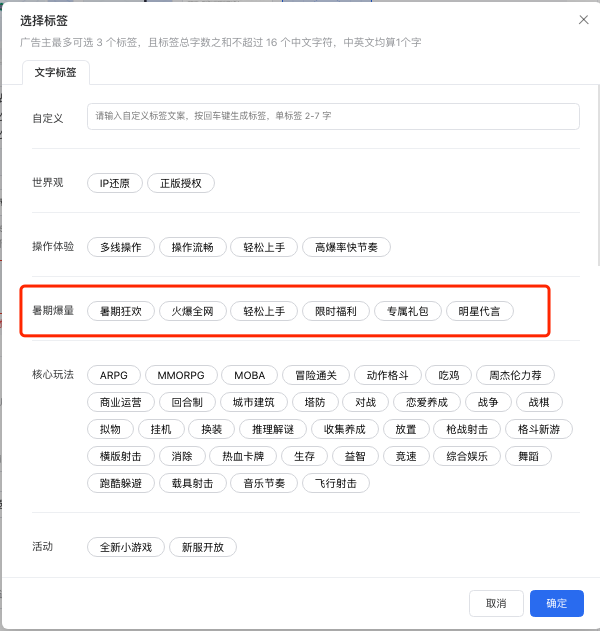Viewport: 600px width, 631px height.
Task: Select the 商业运营 tag
Action: pos(121,402)
